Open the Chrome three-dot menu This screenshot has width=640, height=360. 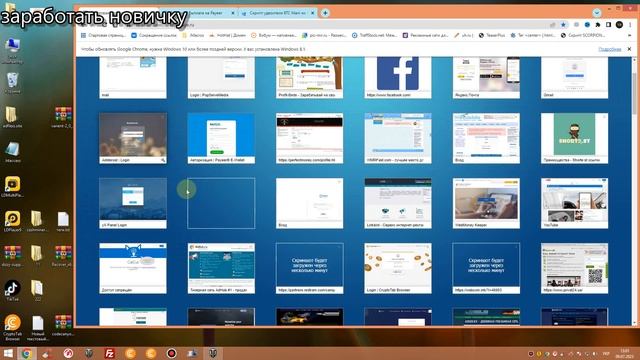630,25
